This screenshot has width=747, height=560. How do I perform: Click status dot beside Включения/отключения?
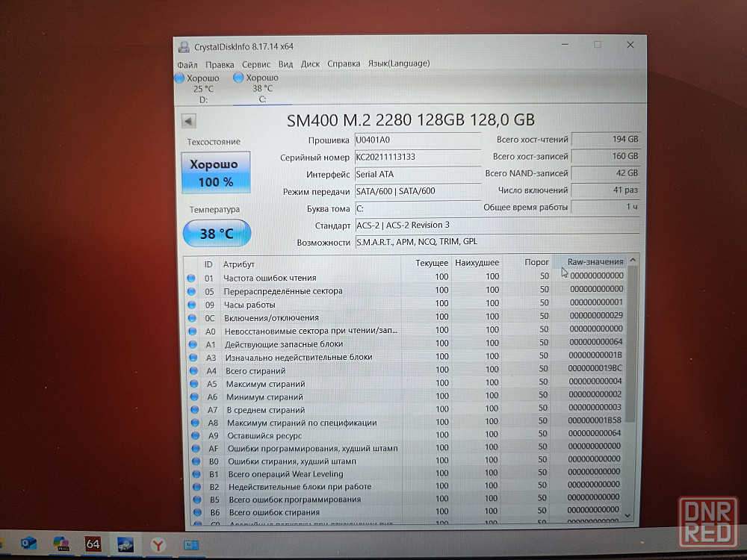[x=193, y=317]
